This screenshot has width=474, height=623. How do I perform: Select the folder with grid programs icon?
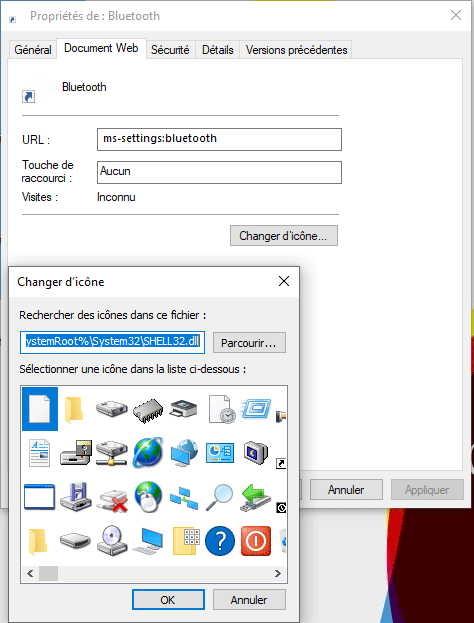(186, 541)
